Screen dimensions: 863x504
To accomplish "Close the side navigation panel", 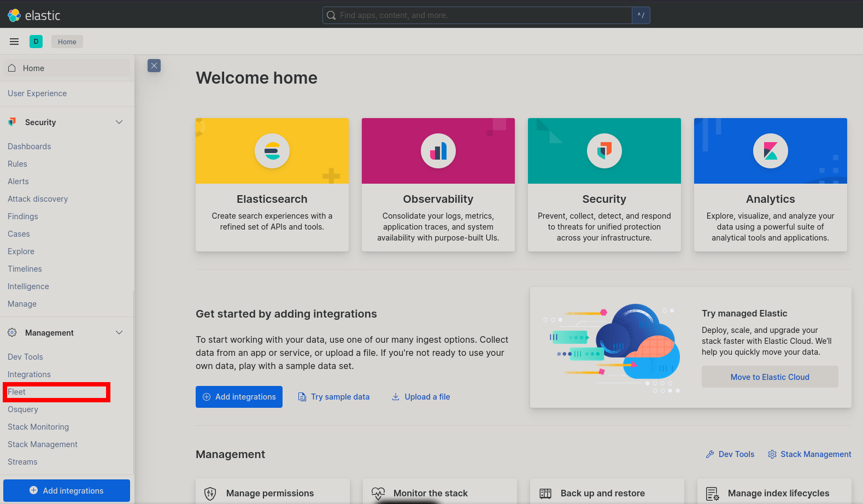I will pyautogui.click(x=154, y=66).
